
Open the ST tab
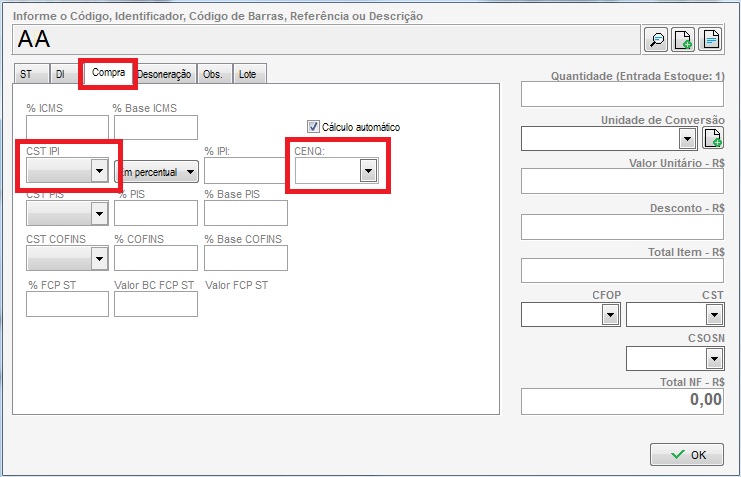[x=26, y=74]
